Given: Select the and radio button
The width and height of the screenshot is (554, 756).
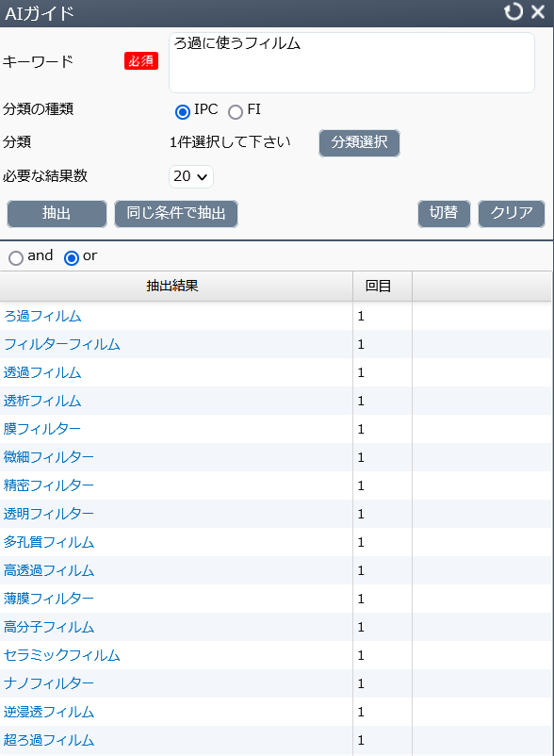Looking at the screenshot, I should click(x=16, y=258).
